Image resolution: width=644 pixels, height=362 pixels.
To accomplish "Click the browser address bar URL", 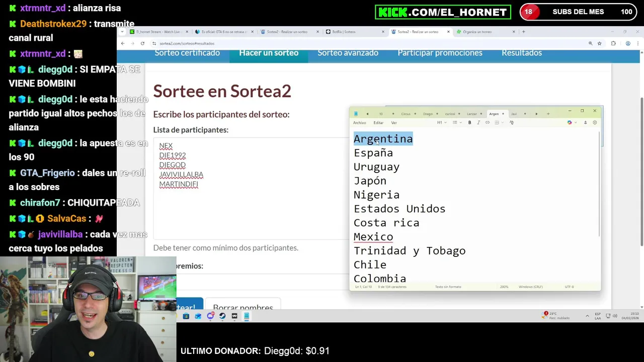I will click(x=187, y=44).
